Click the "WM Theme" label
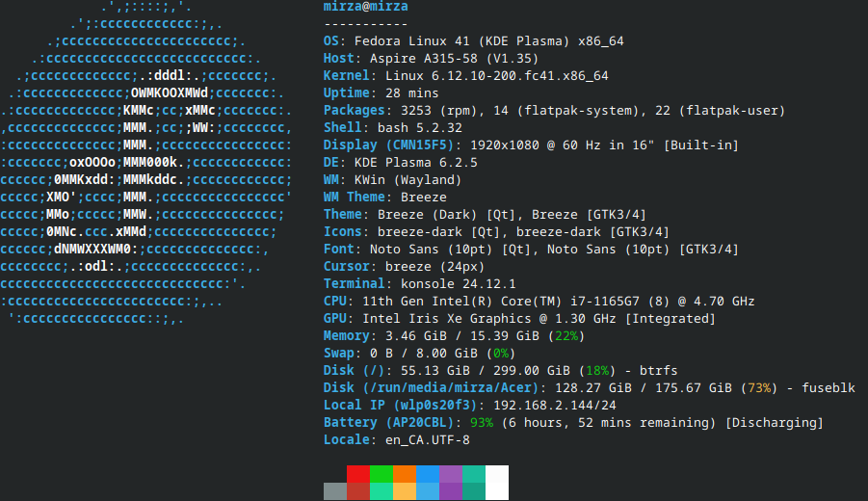Screen dimensions: 868x501 (x=355, y=198)
